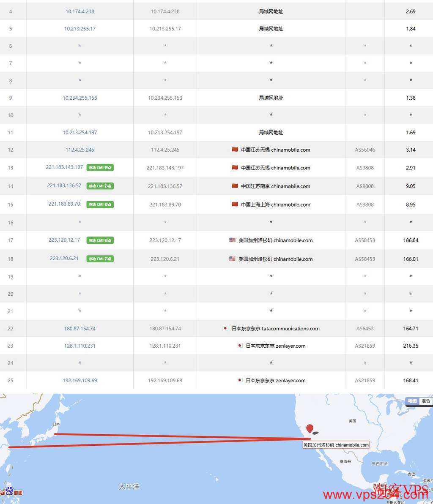Open IP link 221.183.136.57
433x504 pixels.
[64, 185]
